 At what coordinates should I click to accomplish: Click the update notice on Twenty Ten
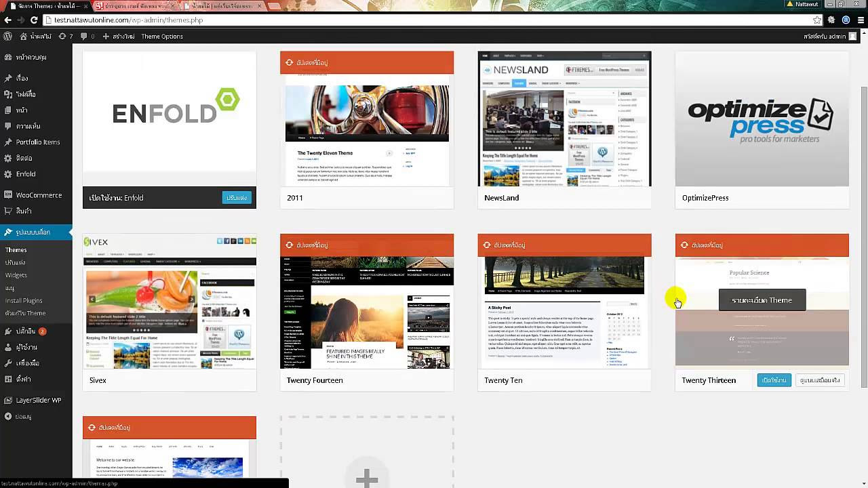pos(564,245)
